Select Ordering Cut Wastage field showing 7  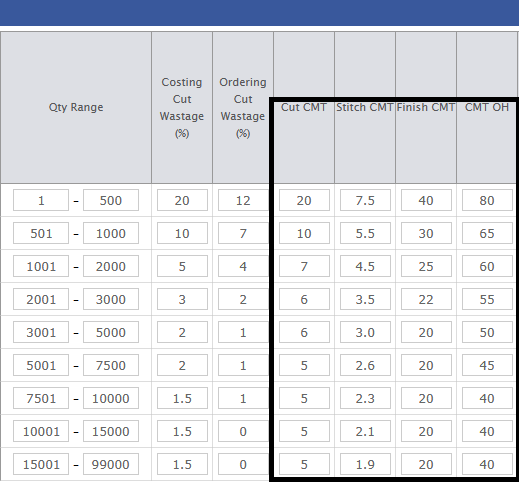pyautogui.click(x=243, y=233)
